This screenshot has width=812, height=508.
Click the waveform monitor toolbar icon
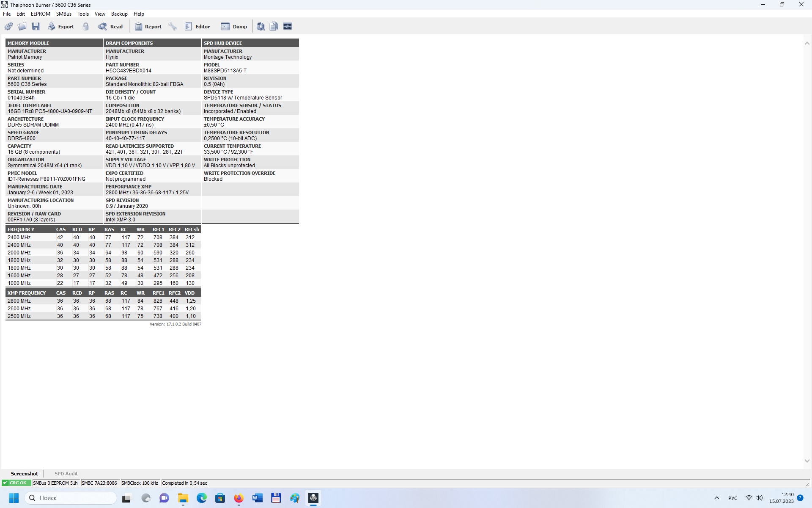click(288, 27)
